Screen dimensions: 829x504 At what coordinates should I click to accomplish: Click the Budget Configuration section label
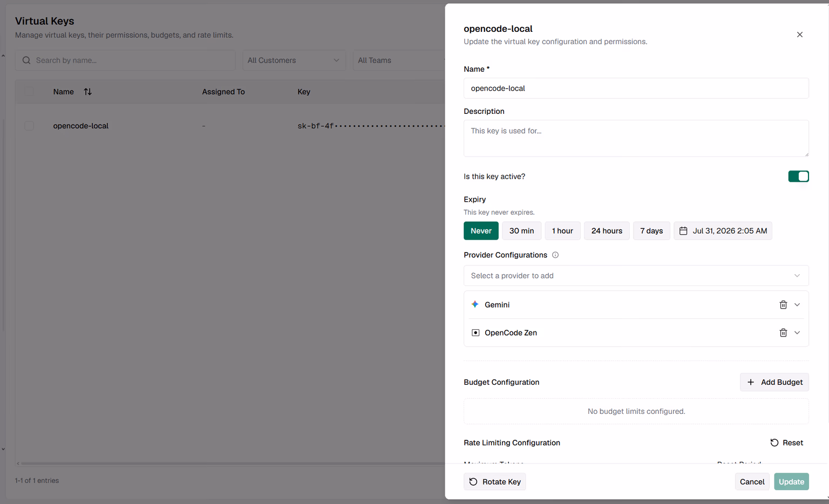501,382
